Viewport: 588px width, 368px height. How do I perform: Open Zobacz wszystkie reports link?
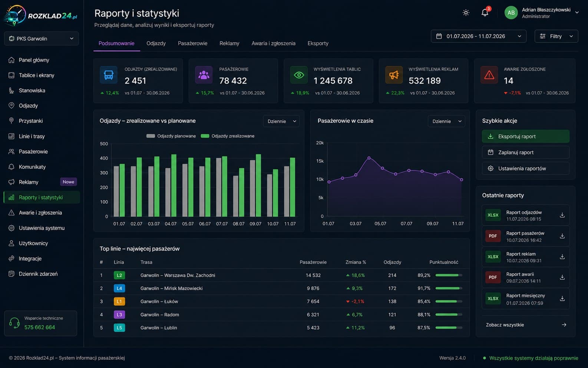pos(525,325)
